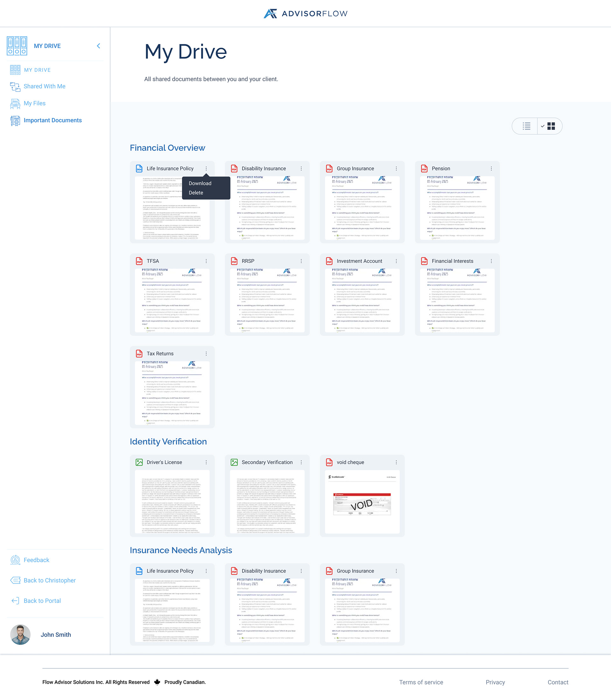Expand the options menu for void cheque
The width and height of the screenshot is (611, 700).
[396, 462]
